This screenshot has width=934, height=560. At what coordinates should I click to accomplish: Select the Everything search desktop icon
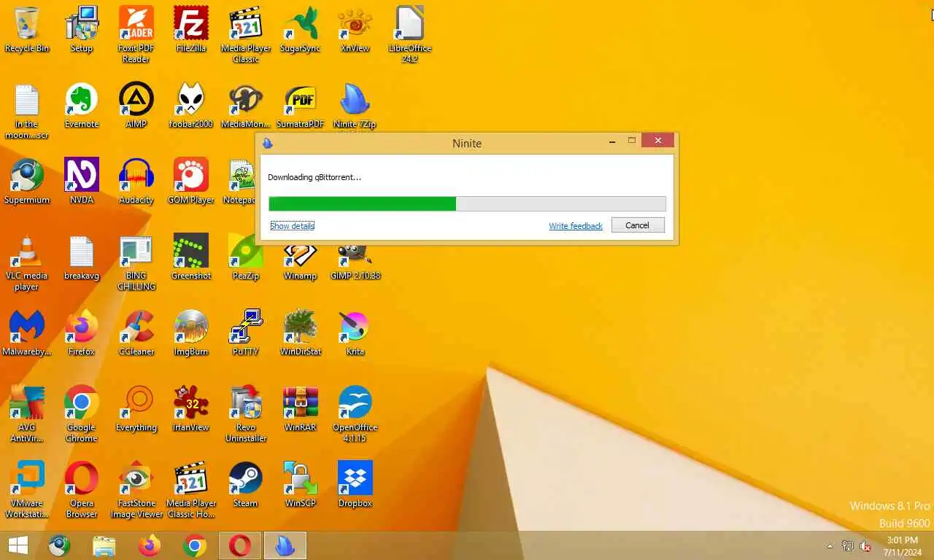tap(136, 409)
